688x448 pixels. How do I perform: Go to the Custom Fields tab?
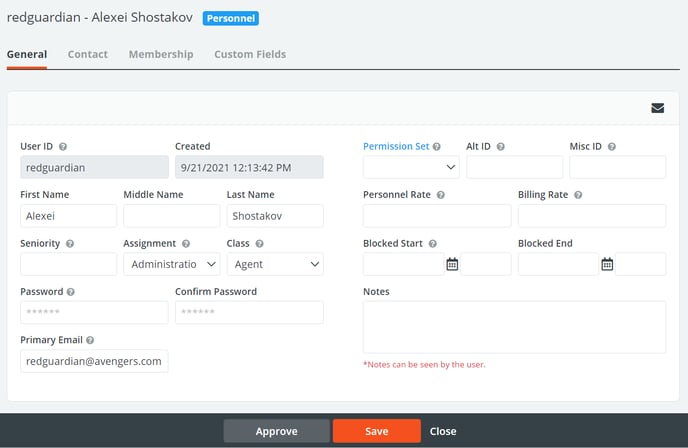click(x=250, y=54)
